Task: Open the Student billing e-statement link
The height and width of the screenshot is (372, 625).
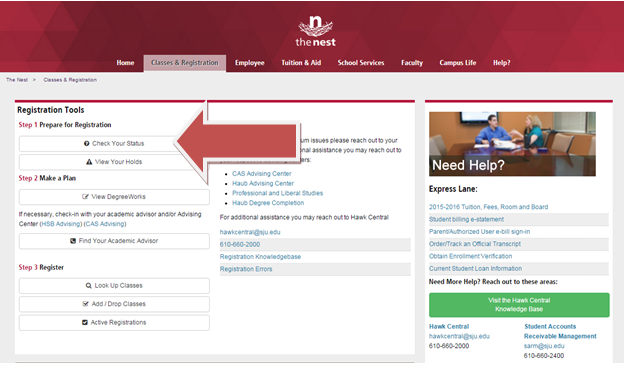Action: 466,219
